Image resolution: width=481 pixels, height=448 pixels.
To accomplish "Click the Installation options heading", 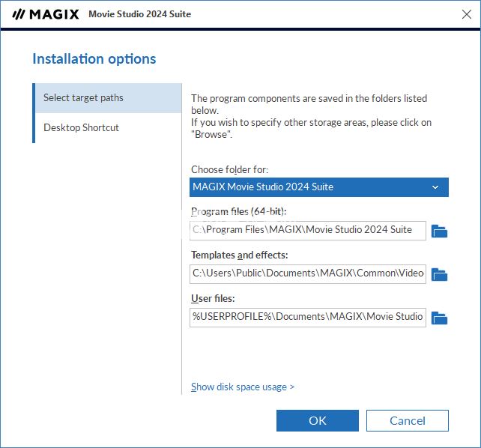I will tap(94, 59).
